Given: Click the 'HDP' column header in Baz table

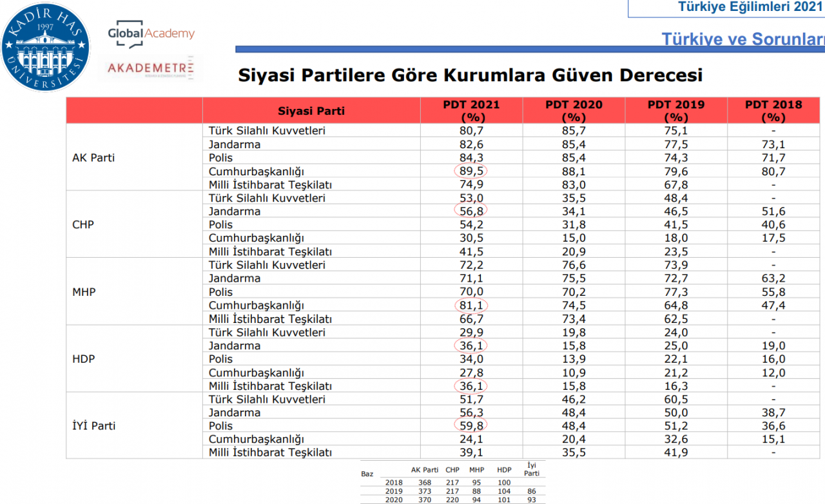Looking at the screenshot, I should click(x=504, y=470).
